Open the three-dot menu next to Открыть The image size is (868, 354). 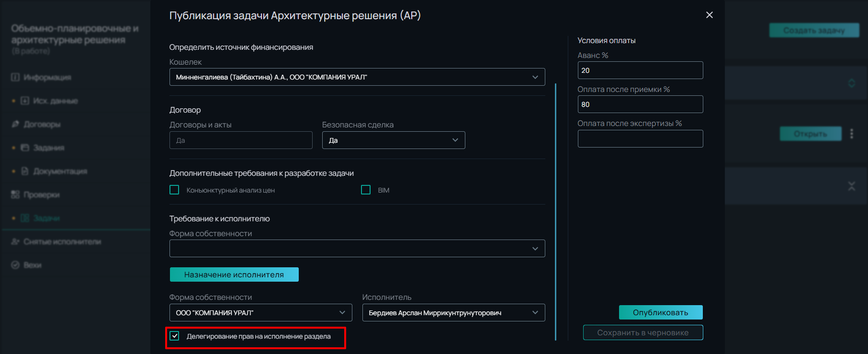point(851,134)
